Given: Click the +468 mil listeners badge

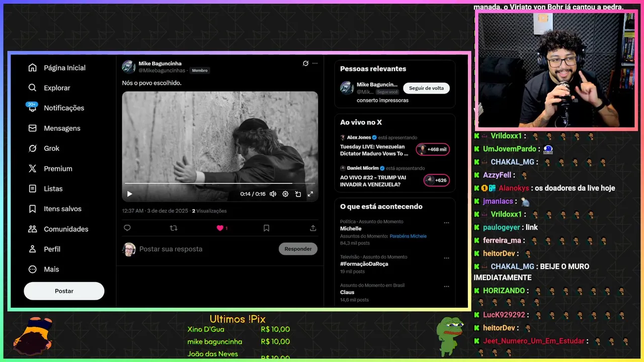Looking at the screenshot, I should [x=433, y=149].
